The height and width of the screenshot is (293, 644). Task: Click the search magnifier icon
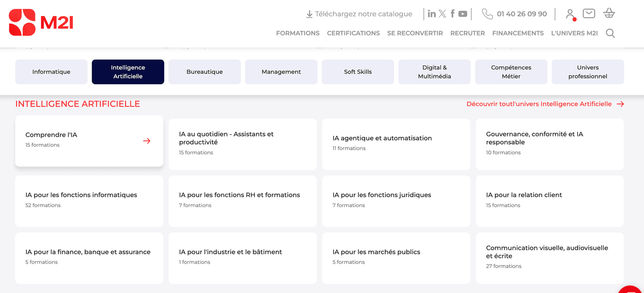(x=611, y=33)
